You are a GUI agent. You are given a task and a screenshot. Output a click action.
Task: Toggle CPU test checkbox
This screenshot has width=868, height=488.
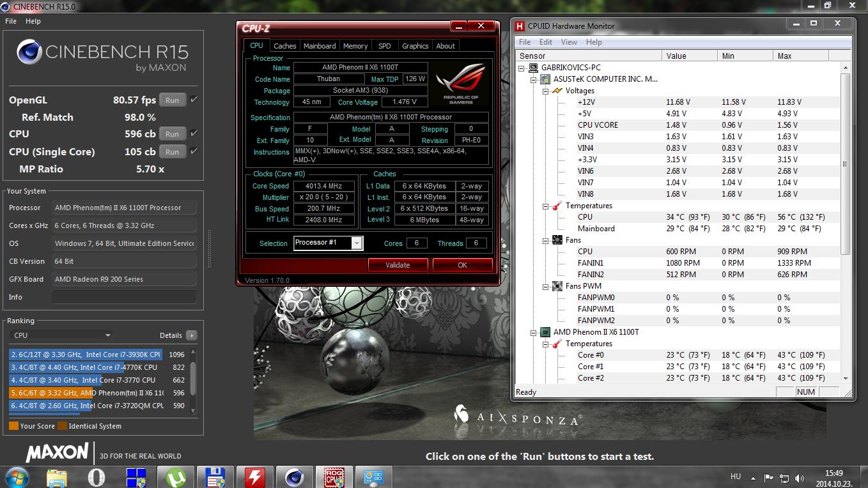(x=194, y=133)
